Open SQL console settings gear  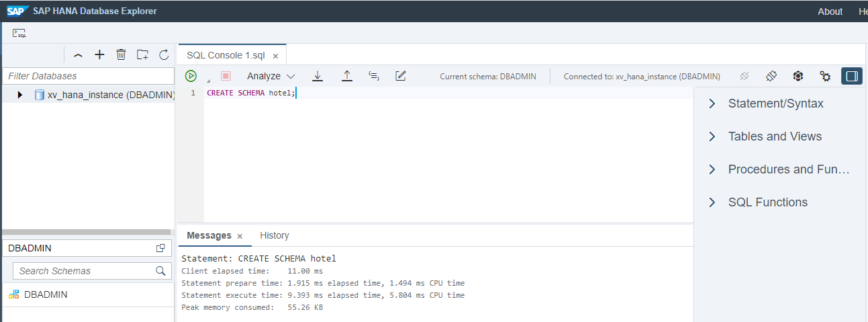point(825,76)
